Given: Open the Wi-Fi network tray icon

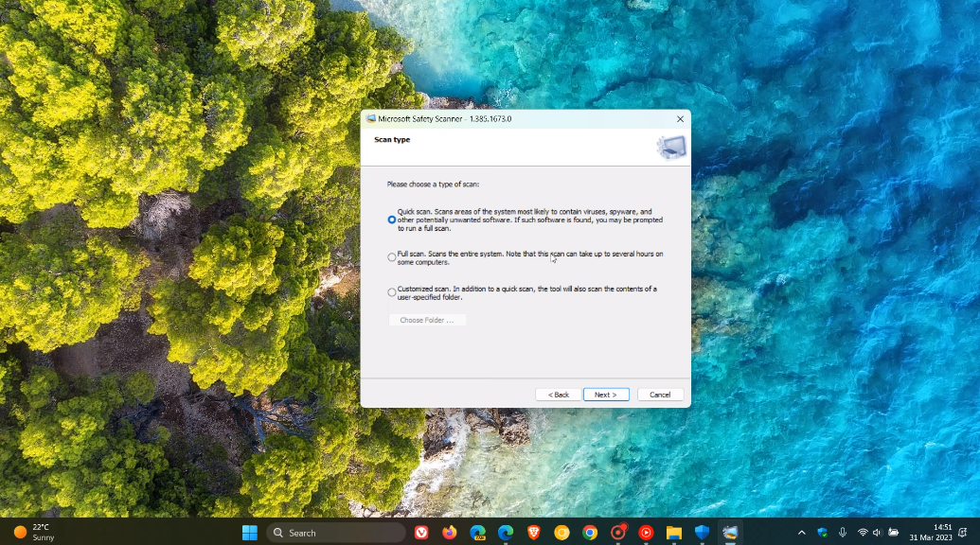Looking at the screenshot, I should click(863, 533).
